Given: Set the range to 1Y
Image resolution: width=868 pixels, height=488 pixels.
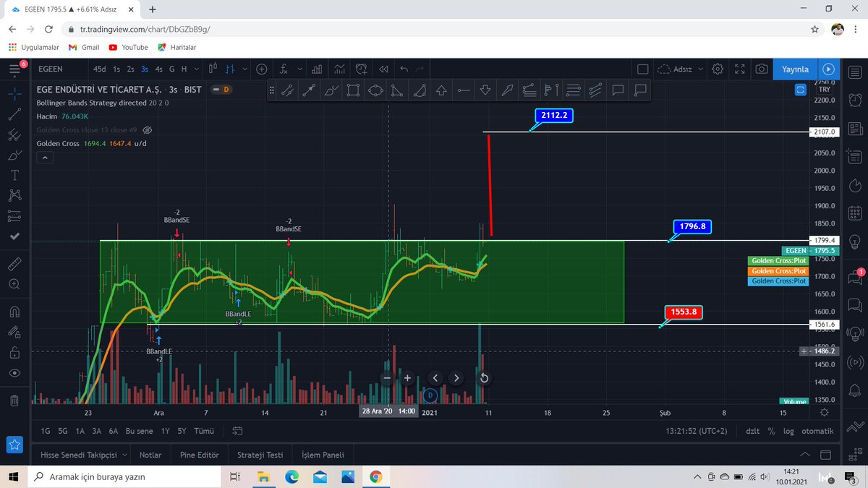Looking at the screenshot, I should pyautogui.click(x=166, y=431).
